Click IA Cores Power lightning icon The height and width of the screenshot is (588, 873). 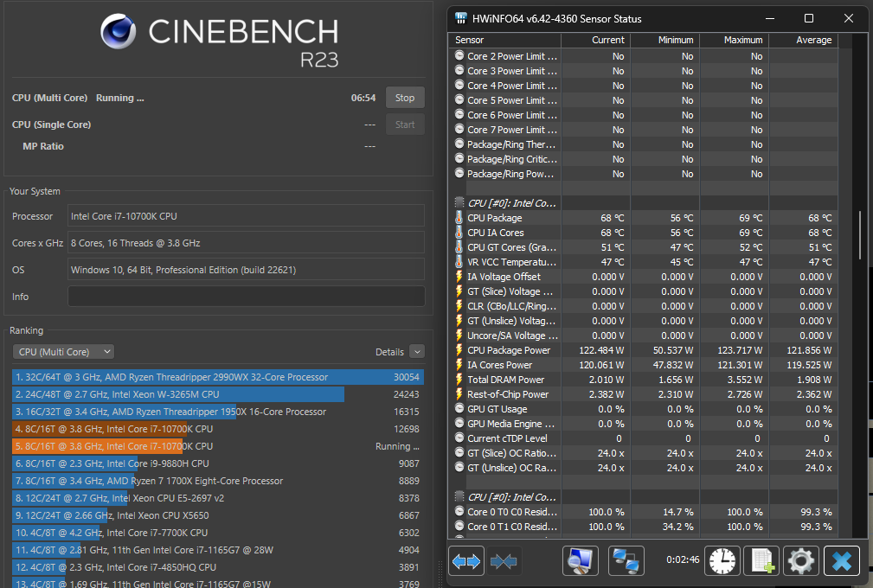coord(459,364)
